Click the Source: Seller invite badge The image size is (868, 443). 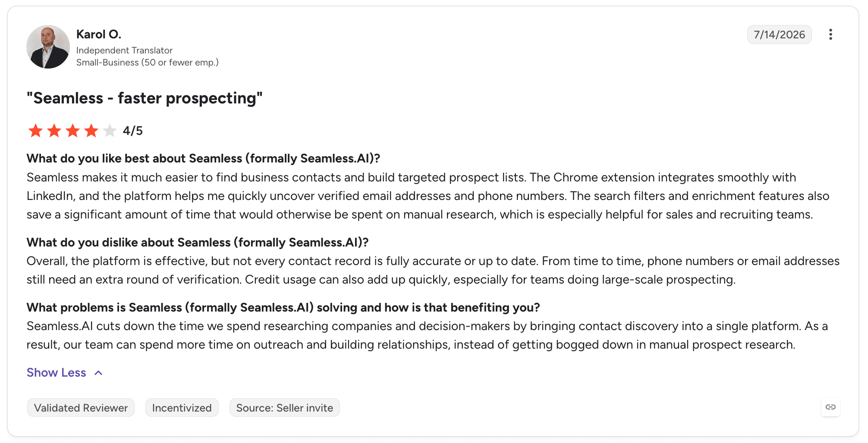(x=285, y=408)
